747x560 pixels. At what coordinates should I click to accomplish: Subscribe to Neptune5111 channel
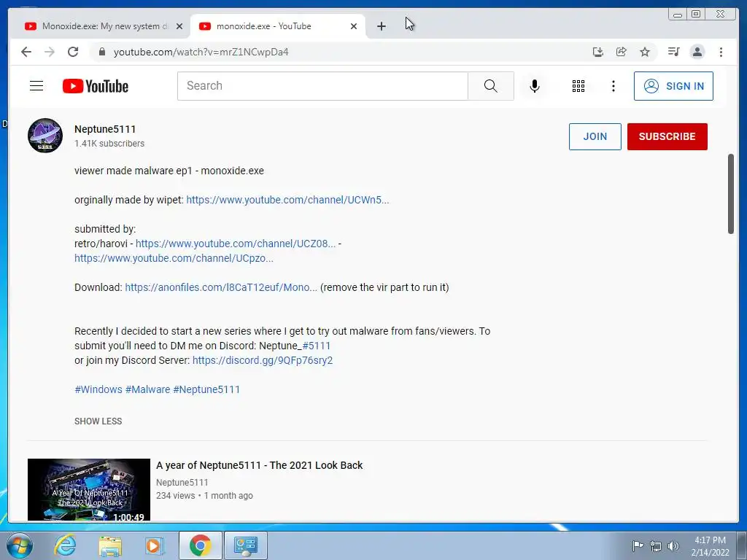[x=667, y=136]
